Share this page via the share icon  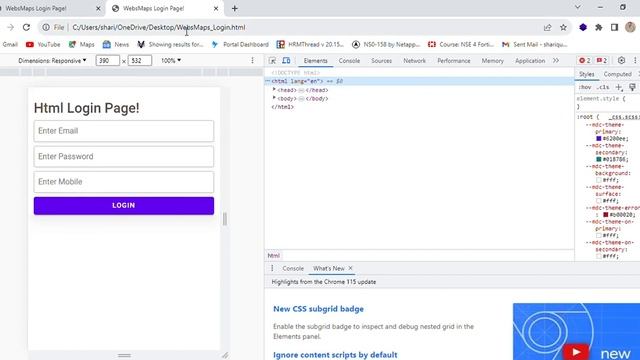pyautogui.click(x=547, y=27)
